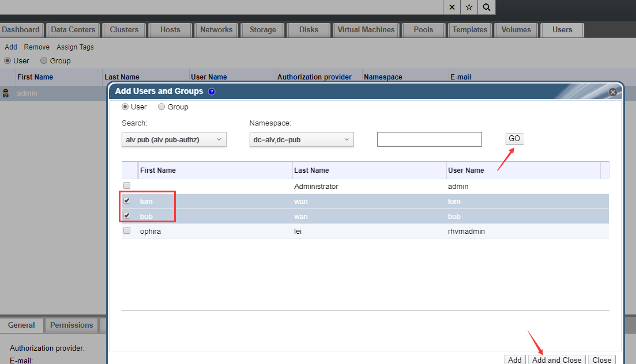Click the Add button in dialog
The image size is (636, 364).
515,360
